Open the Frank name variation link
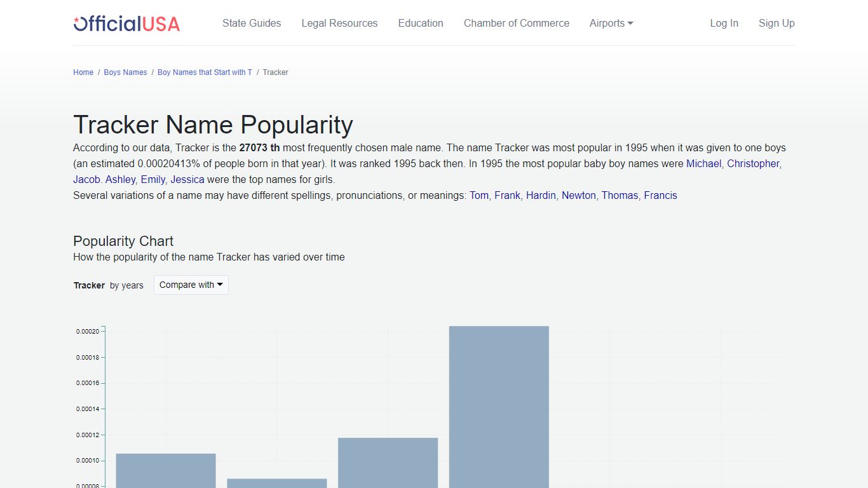This screenshot has height=488, width=868. pyautogui.click(x=507, y=196)
